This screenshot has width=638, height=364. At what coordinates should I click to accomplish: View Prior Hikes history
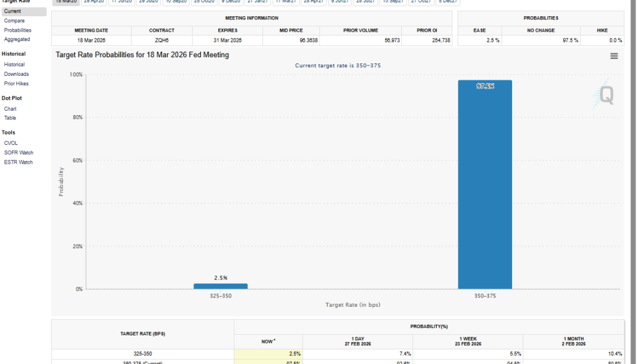pos(16,83)
